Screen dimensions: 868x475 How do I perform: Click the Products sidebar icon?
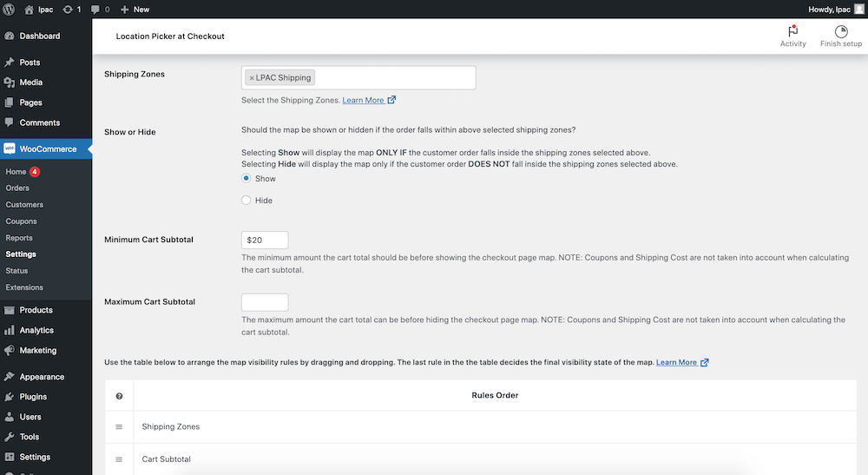tap(9, 310)
